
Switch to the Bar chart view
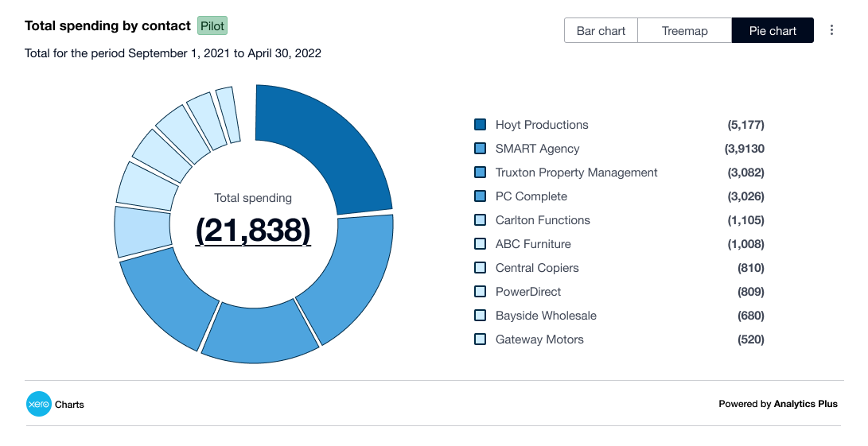coord(601,31)
